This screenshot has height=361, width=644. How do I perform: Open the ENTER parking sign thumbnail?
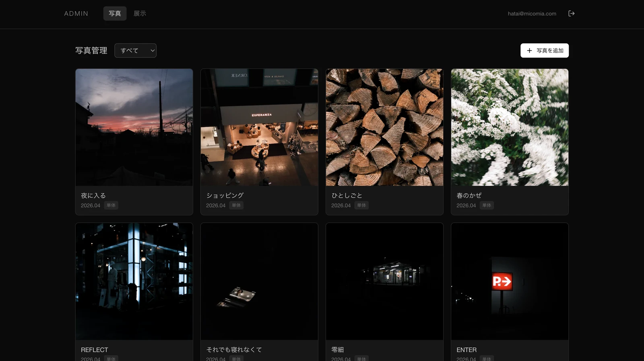coord(510,281)
